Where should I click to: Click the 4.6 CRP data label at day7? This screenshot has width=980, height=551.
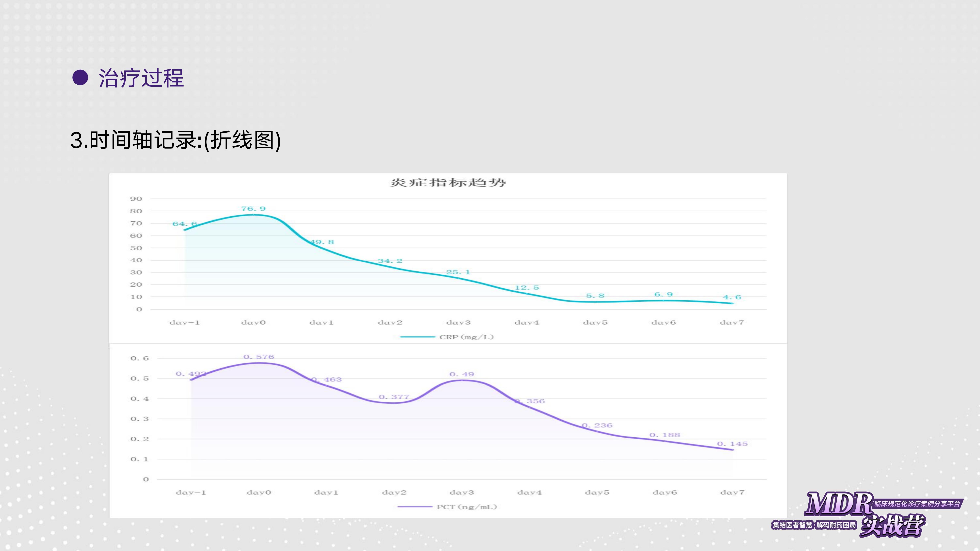click(x=732, y=297)
